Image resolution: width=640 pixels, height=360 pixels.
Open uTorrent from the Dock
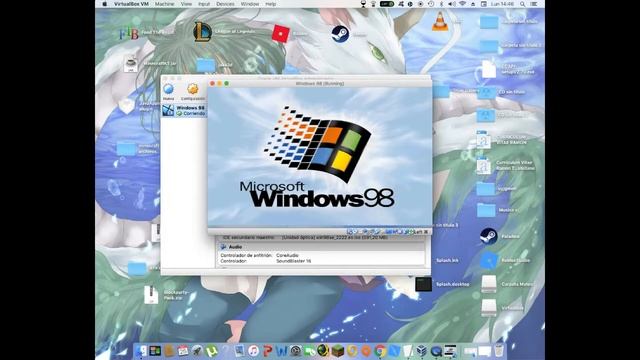point(211,351)
